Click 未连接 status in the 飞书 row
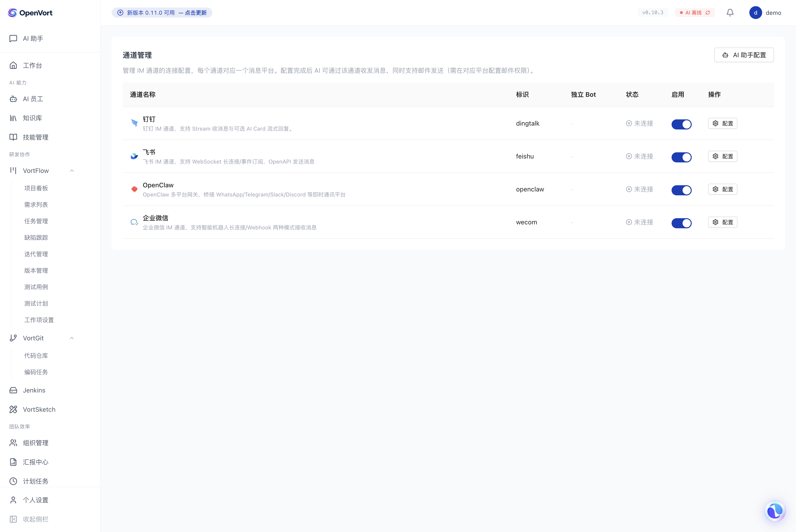This screenshot has height=532, width=796. [x=640, y=156]
